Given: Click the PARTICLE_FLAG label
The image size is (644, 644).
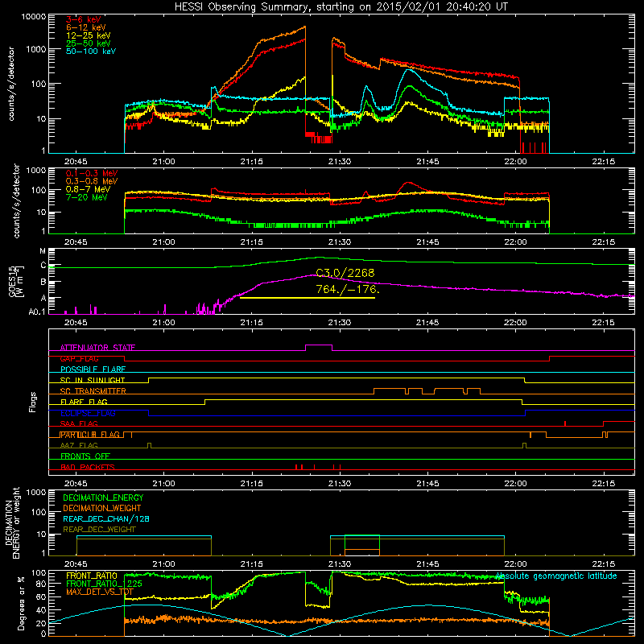Looking at the screenshot, I should pos(90,435).
